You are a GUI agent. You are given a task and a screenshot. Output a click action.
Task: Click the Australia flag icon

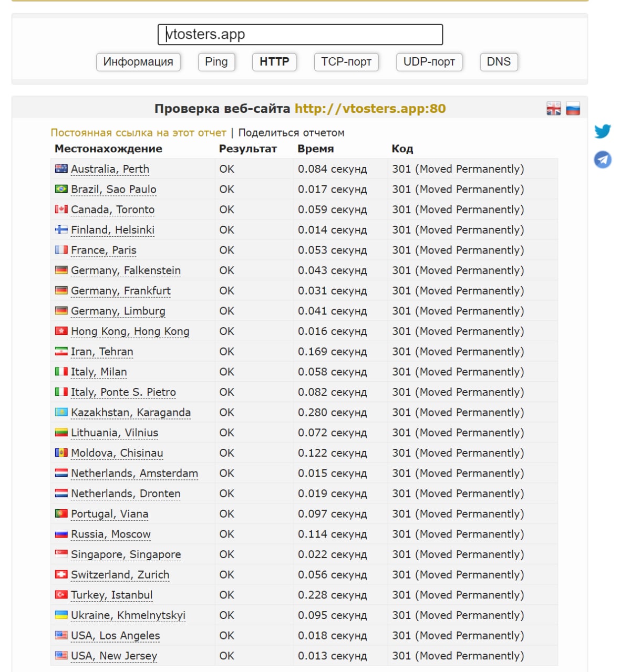point(61,169)
